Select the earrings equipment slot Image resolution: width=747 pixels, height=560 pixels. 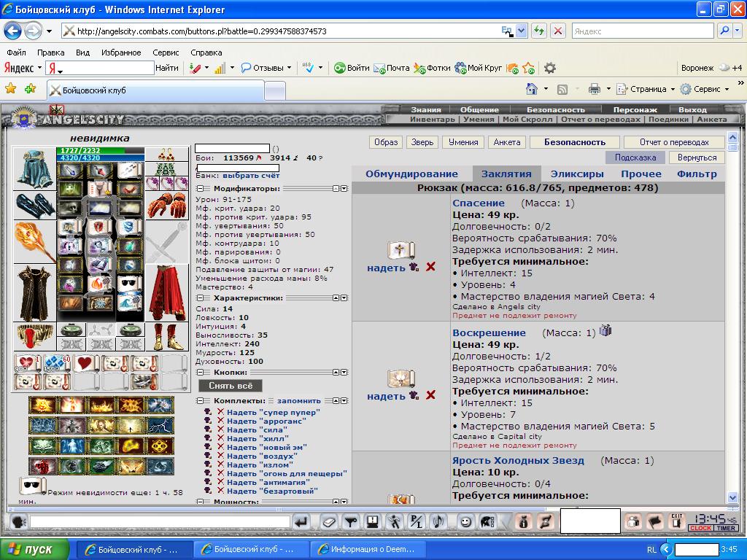(x=167, y=155)
